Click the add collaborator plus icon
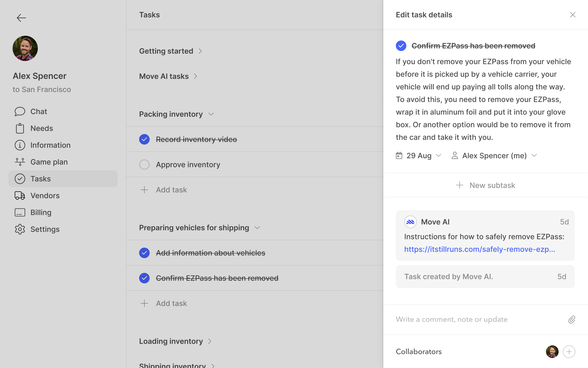The image size is (588, 368). tap(569, 351)
